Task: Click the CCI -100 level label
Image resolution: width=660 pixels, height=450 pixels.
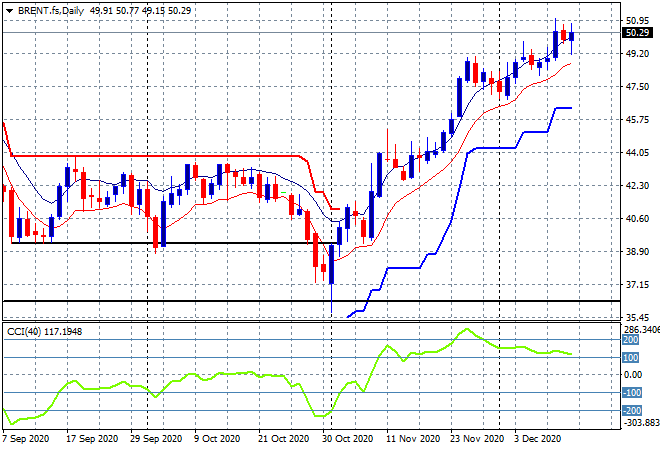Action: point(632,392)
